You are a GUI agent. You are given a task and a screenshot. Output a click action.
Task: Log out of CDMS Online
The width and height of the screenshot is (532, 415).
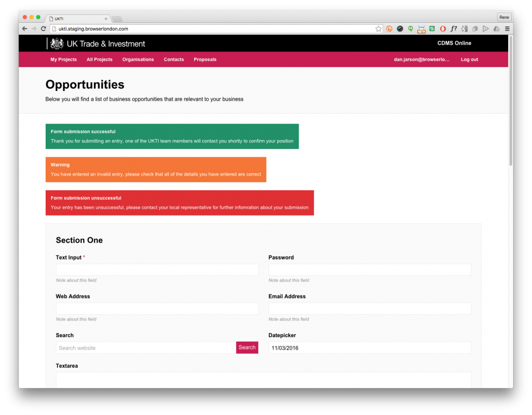[469, 59]
